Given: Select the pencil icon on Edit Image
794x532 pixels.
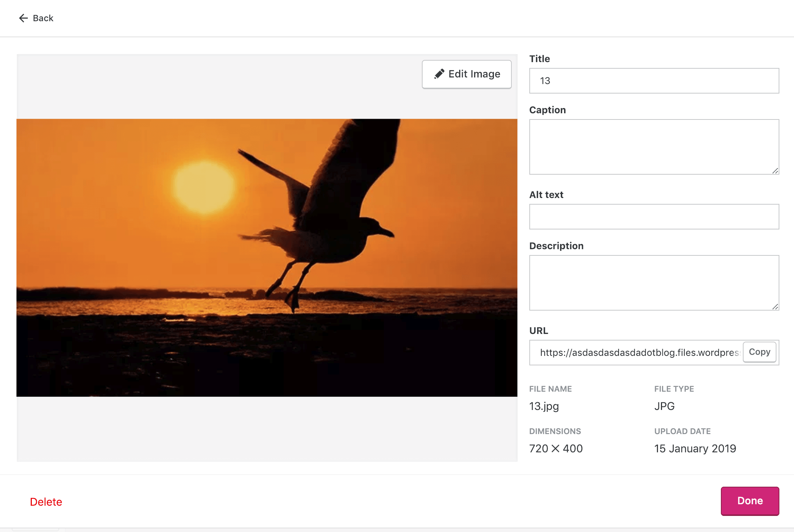Looking at the screenshot, I should [x=440, y=74].
